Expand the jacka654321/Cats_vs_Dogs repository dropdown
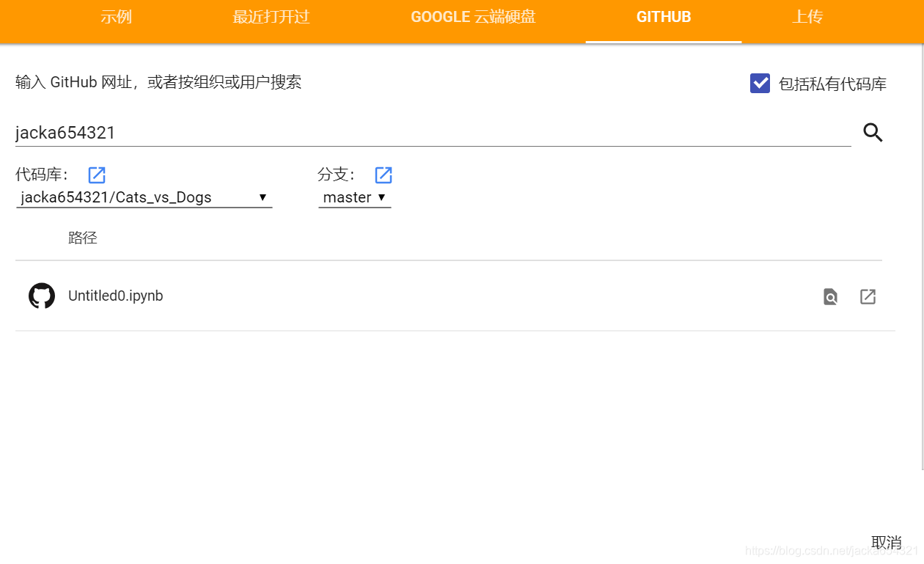Screen dimensions: 924x564 click(x=144, y=197)
